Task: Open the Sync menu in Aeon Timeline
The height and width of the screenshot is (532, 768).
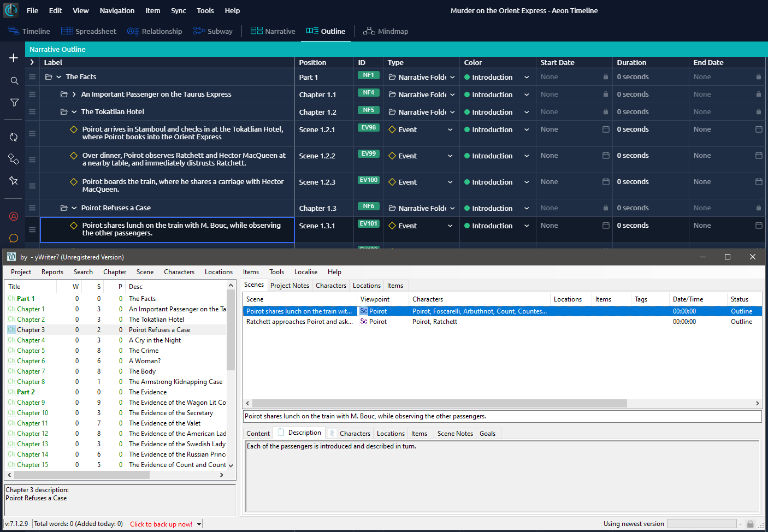Action: (179, 10)
